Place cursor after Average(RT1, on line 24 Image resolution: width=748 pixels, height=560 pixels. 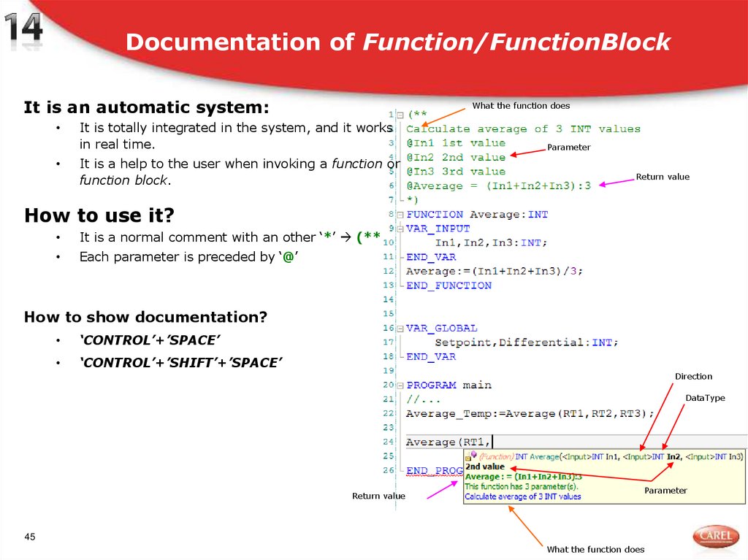click(491, 442)
